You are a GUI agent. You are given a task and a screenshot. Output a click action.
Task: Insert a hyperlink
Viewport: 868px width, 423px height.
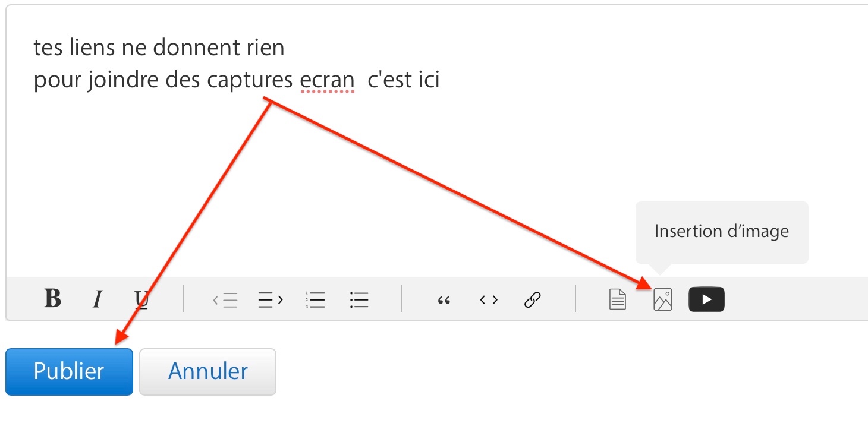point(532,300)
